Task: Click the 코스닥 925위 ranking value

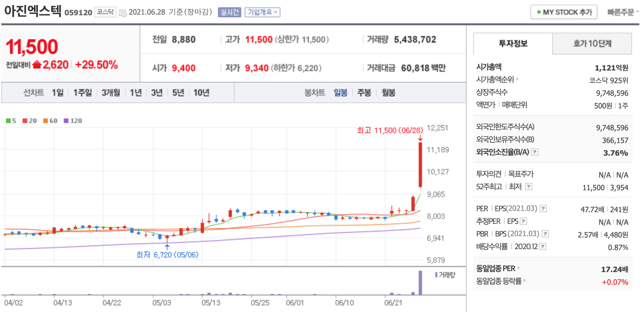Action: [608, 80]
